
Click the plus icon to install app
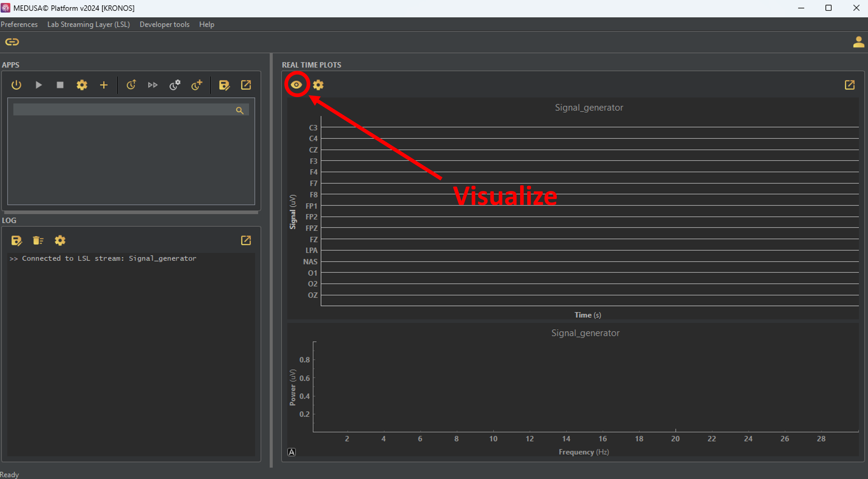104,85
